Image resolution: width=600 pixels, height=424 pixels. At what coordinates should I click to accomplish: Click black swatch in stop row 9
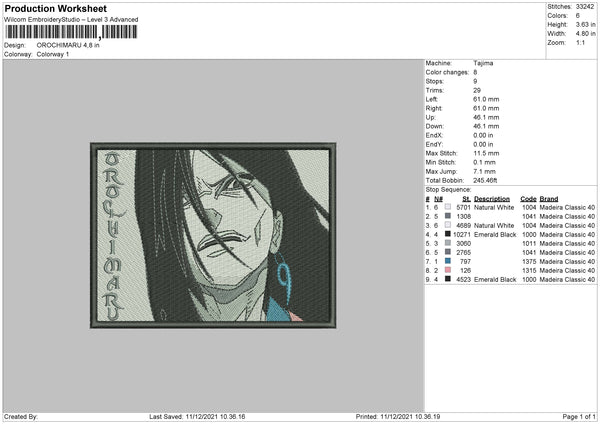tap(448, 279)
